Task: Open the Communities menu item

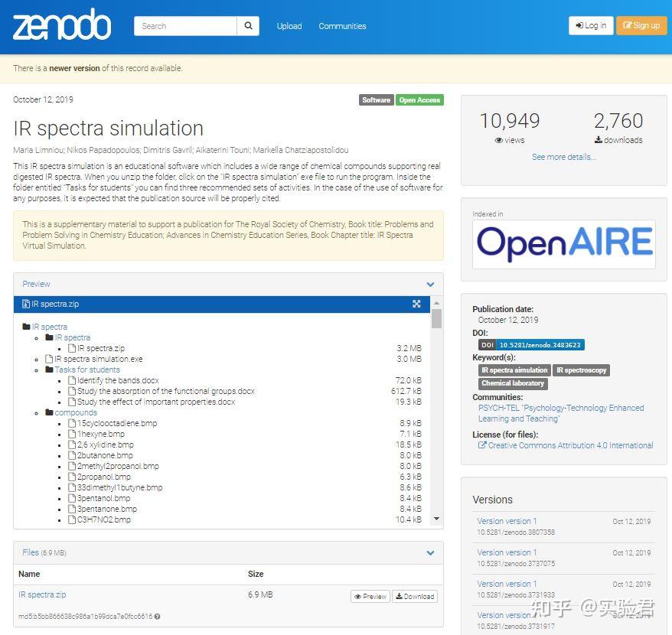Action: coord(342,26)
